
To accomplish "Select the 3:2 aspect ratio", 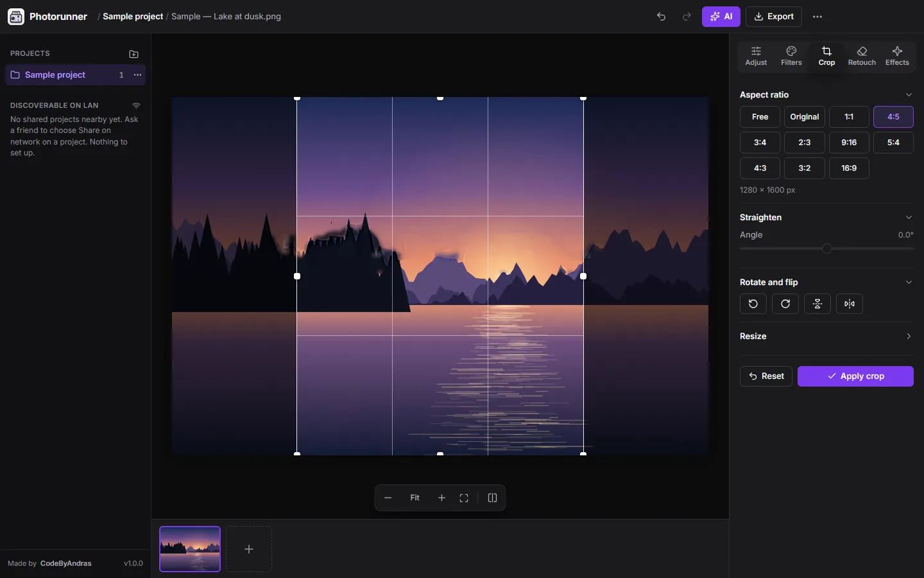I will 805,168.
